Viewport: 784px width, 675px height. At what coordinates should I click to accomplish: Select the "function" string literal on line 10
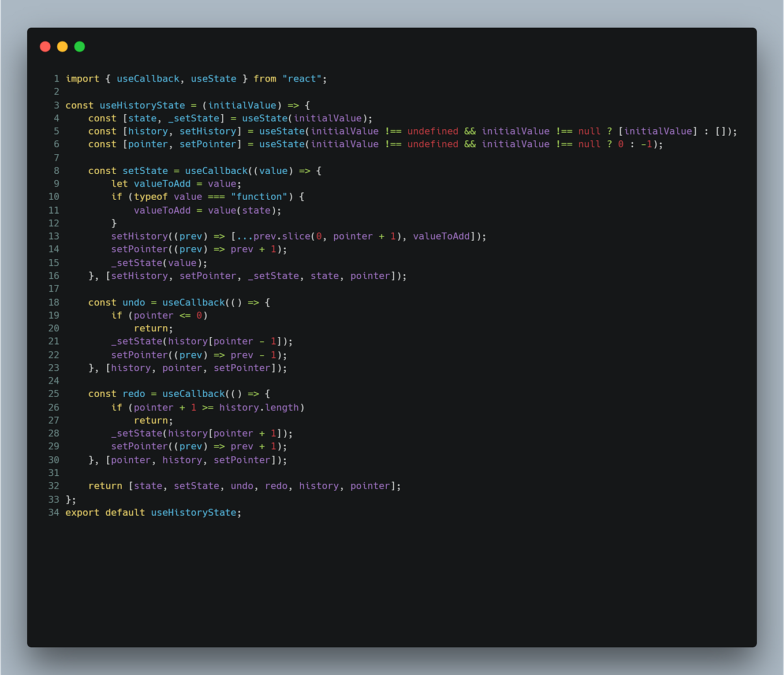[x=259, y=196]
